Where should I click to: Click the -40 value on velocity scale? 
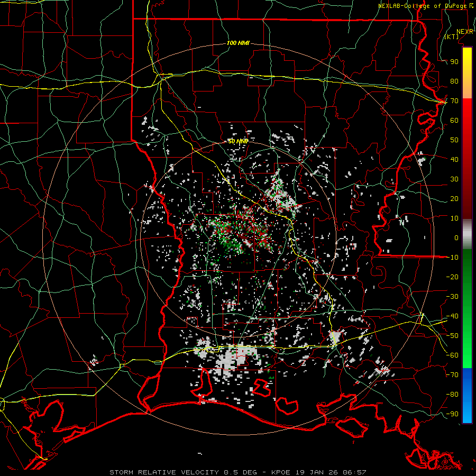click(x=452, y=316)
